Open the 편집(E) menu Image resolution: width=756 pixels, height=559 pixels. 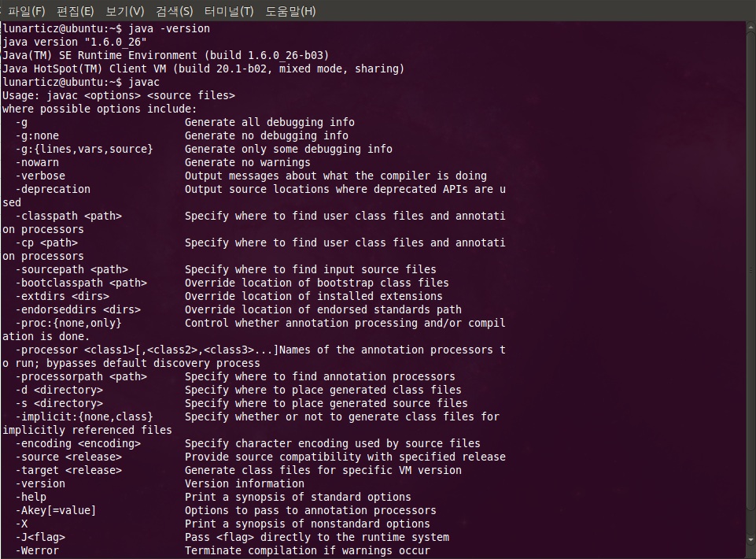tap(75, 11)
